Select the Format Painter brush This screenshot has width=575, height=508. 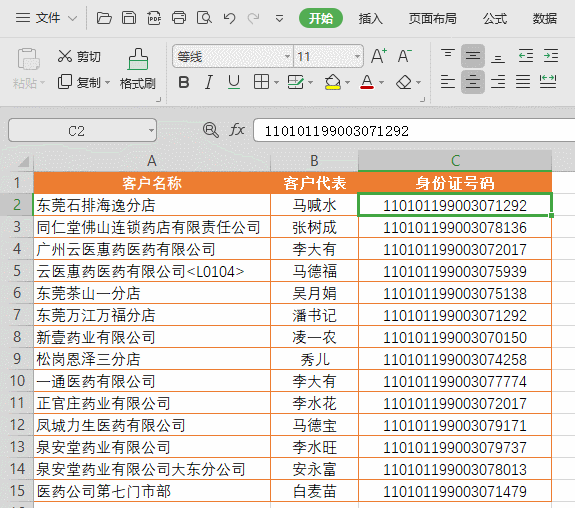[138, 69]
